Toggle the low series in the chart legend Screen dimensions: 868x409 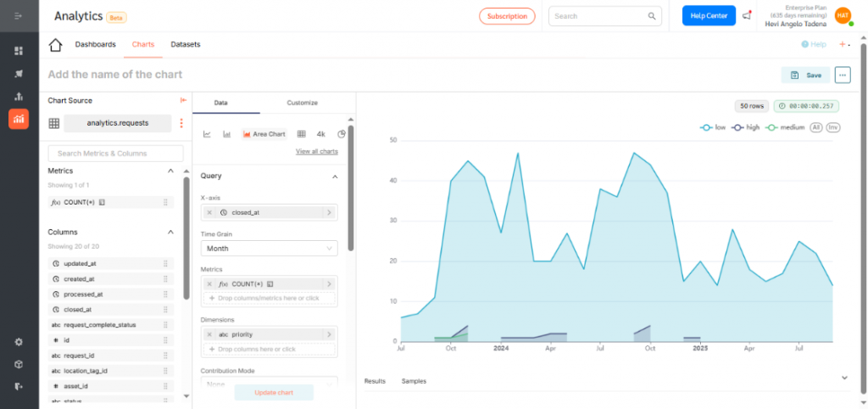(x=713, y=127)
